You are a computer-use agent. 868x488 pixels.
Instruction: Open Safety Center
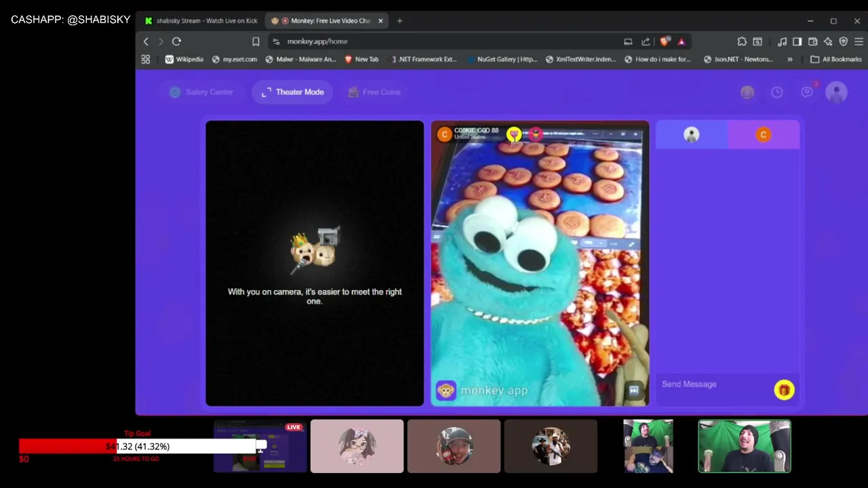click(x=201, y=92)
